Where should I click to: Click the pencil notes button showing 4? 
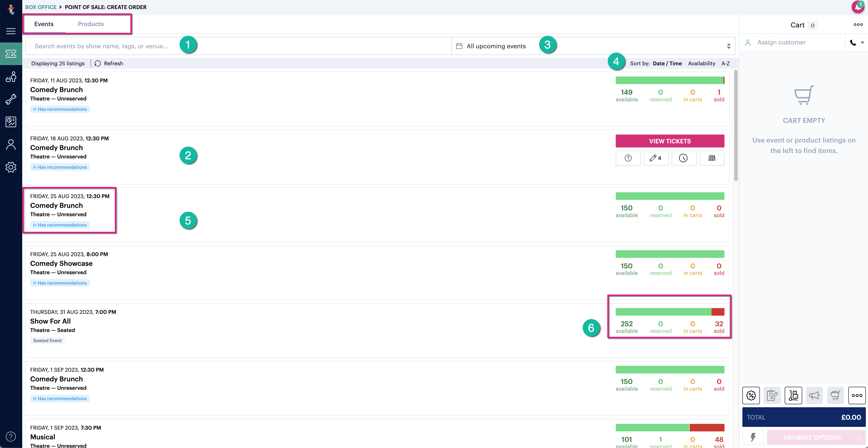(x=656, y=158)
